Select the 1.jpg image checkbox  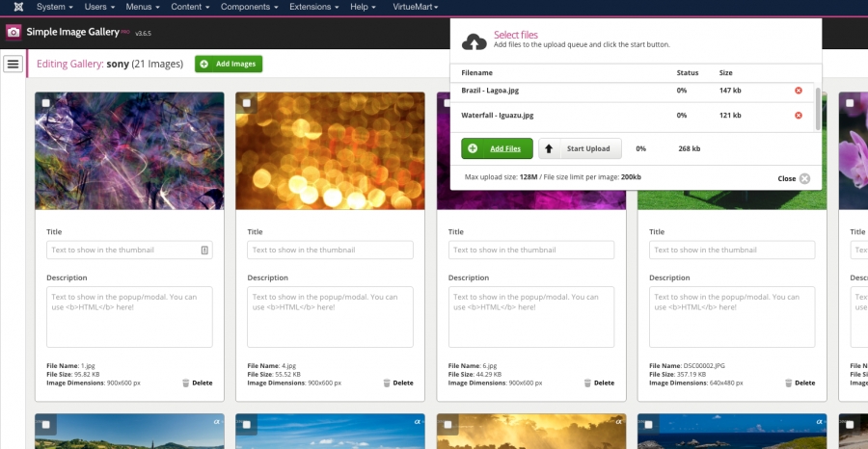click(x=45, y=103)
